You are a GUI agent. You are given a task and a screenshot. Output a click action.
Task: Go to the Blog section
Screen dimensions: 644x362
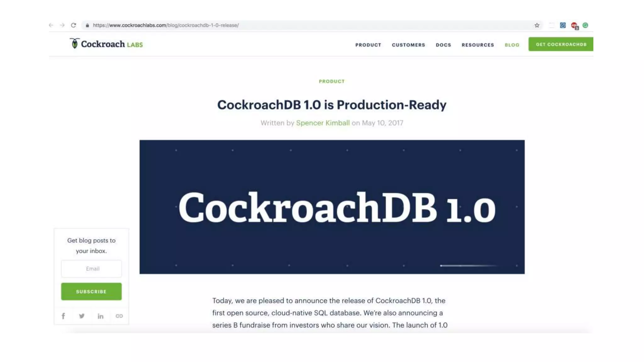[512, 45]
